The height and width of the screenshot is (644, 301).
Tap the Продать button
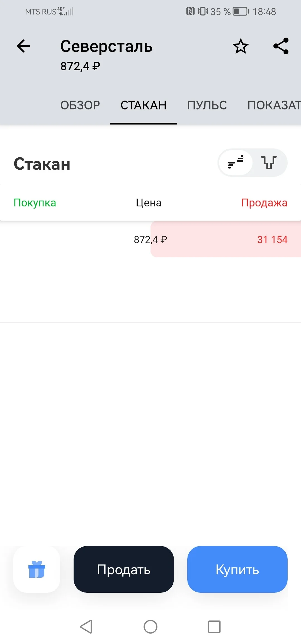click(124, 569)
